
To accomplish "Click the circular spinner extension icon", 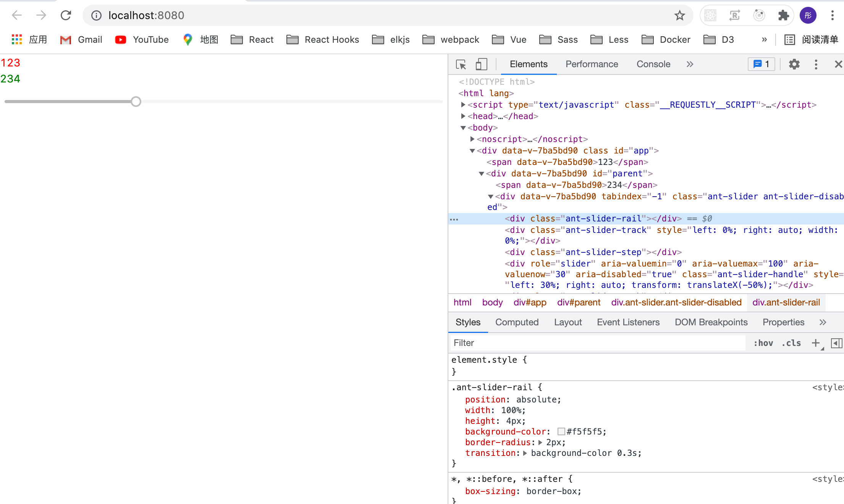I will tap(759, 15).
